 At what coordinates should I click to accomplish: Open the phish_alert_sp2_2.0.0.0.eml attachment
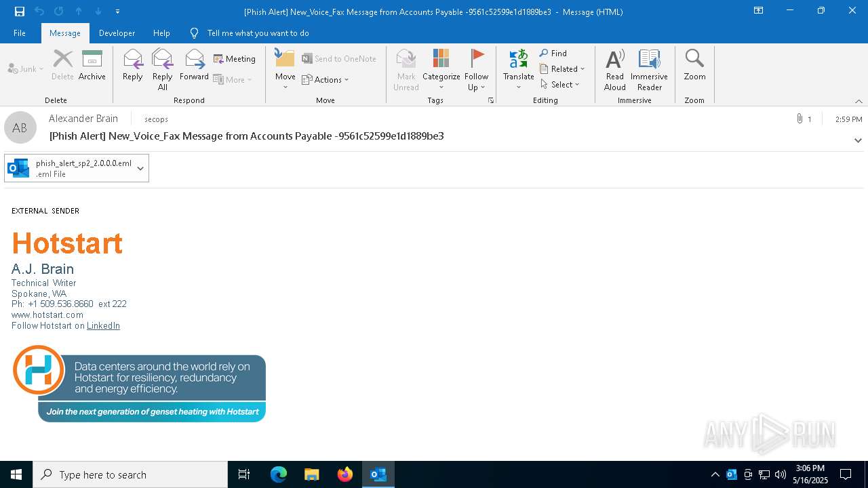(x=70, y=168)
